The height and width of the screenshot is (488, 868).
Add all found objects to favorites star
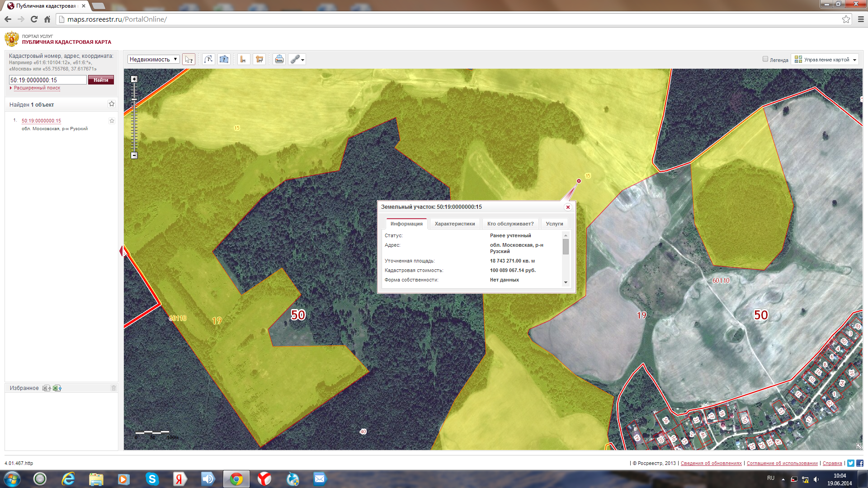[112, 104]
